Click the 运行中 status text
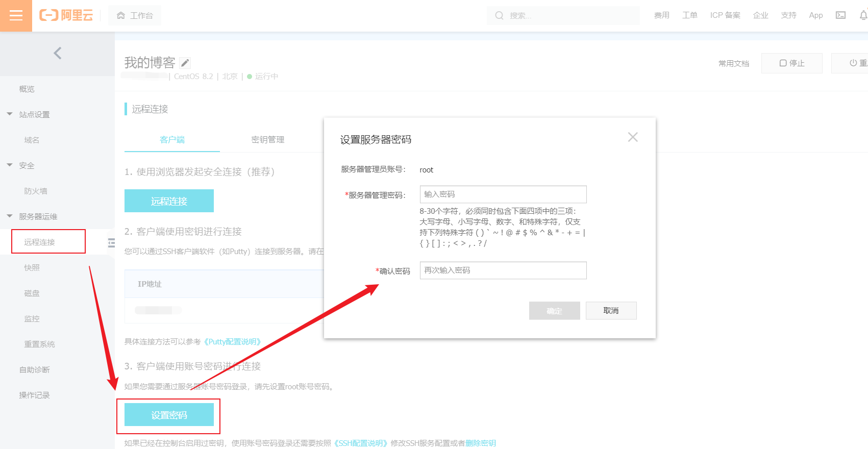 266,77
